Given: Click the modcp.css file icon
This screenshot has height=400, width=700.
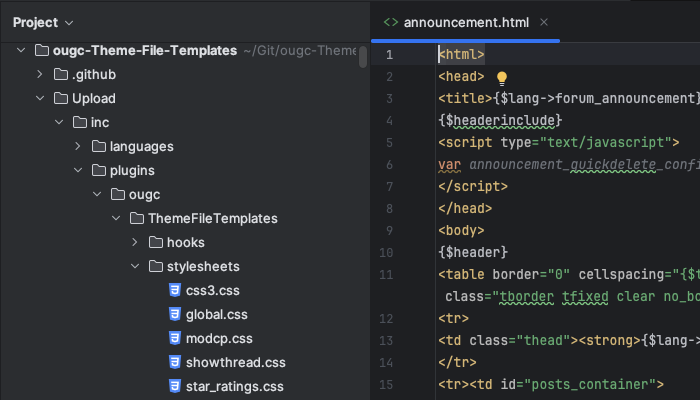Looking at the screenshot, I should coord(175,338).
